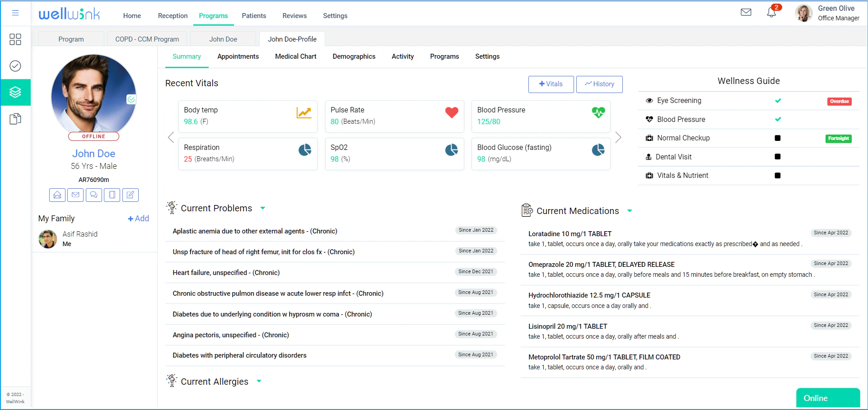Click the right arrow of the vitals carousel

click(618, 137)
